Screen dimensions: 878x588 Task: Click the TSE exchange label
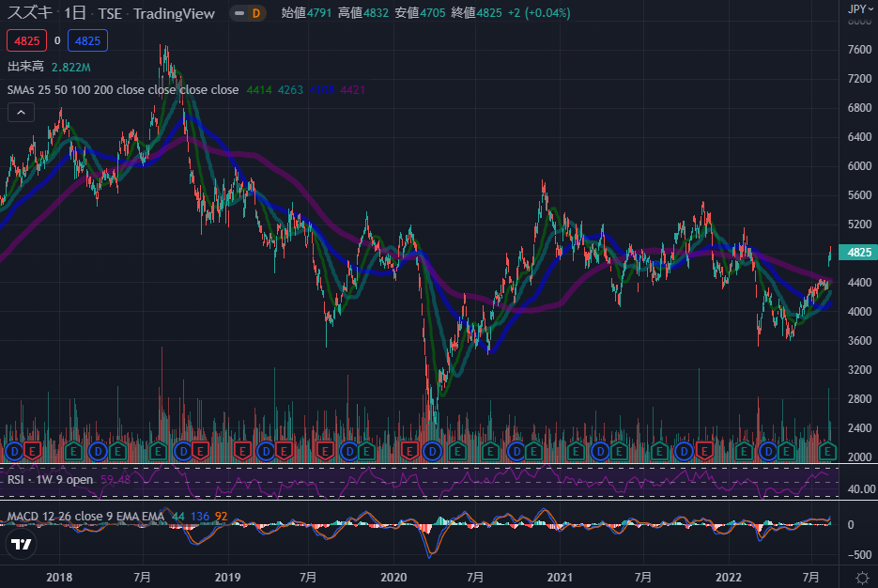tap(110, 13)
